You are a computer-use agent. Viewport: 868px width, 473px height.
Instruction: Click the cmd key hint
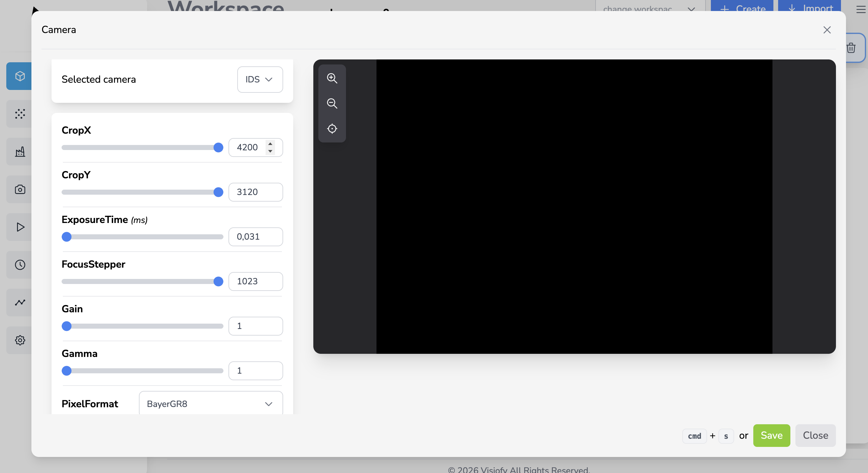695,436
